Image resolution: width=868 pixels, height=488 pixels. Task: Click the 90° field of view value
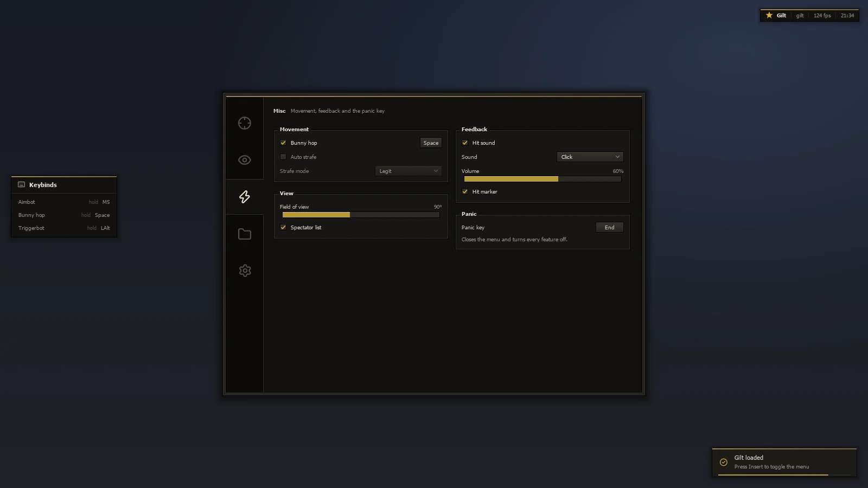(438, 207)
